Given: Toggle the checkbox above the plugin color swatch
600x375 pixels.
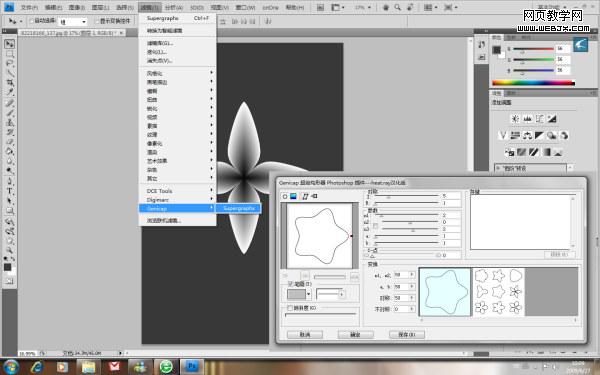Looking at the screenshot, I should 290,284.
